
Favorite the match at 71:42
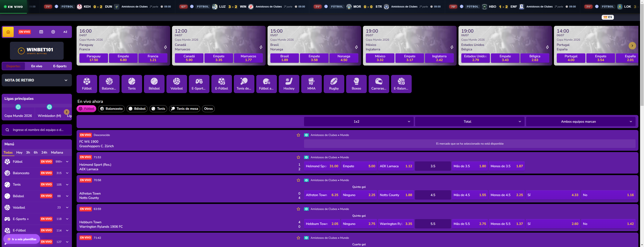298,238
